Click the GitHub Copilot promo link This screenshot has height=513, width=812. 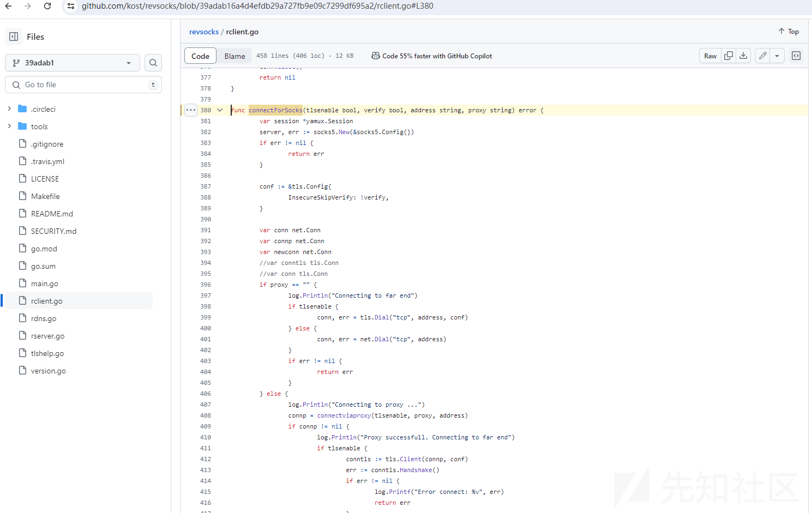pyautogui.click(x=431, y=56)
